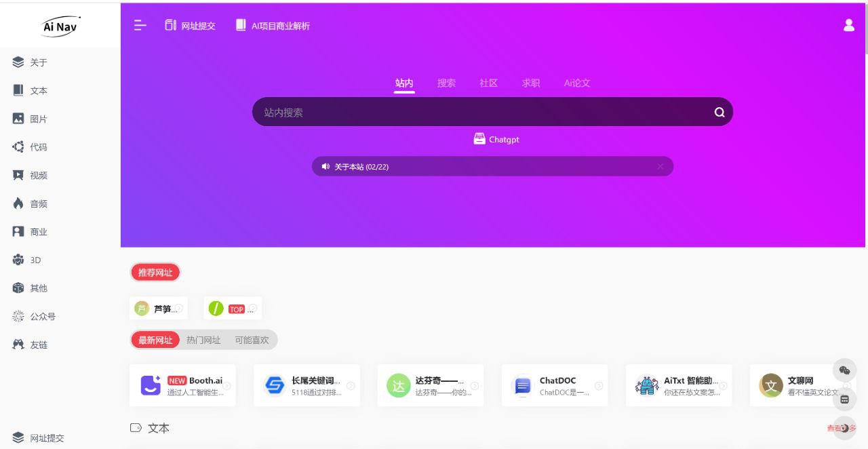
Task: Select the 热门网址 filter pill
Action: (203, 340)
